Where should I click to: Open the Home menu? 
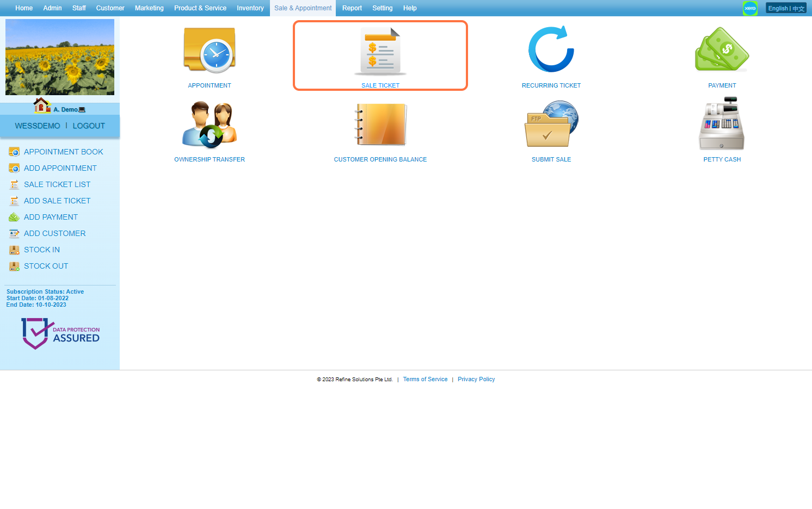click(24, 8)
